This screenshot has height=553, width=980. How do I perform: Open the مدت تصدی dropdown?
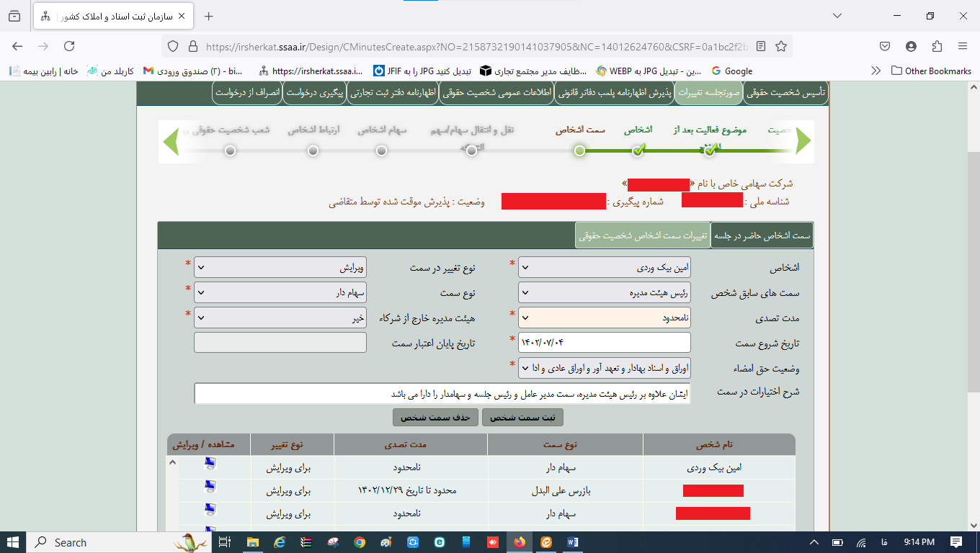coord(605,318)
